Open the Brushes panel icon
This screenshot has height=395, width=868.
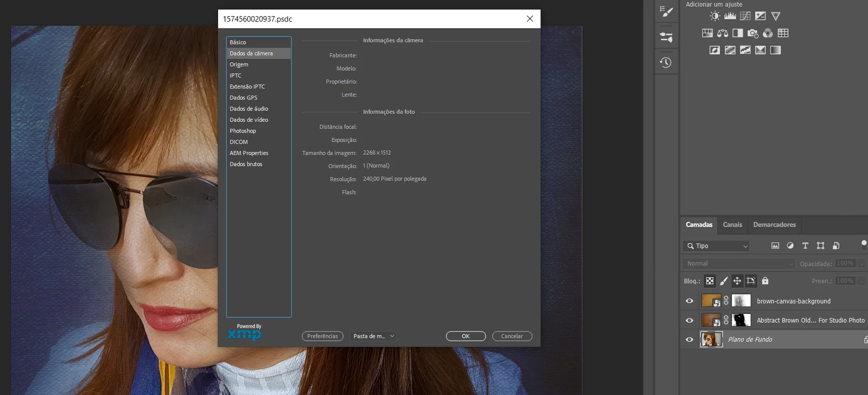pos(666,37)
